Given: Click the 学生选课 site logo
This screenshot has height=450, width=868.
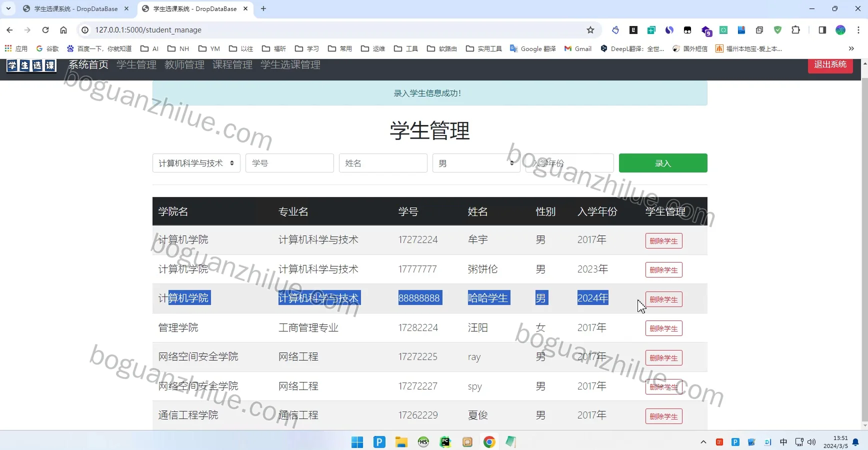Looking at the screenshot, I should (x=31, y=65).
